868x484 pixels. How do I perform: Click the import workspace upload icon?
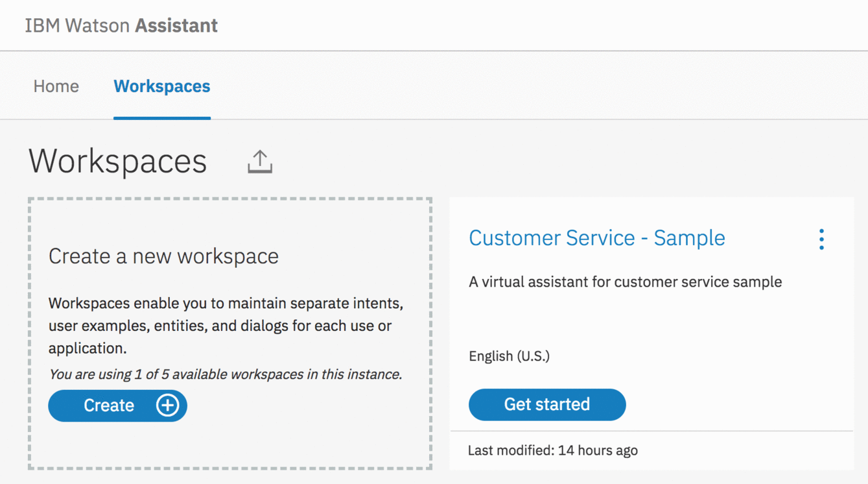coord(260,162)
